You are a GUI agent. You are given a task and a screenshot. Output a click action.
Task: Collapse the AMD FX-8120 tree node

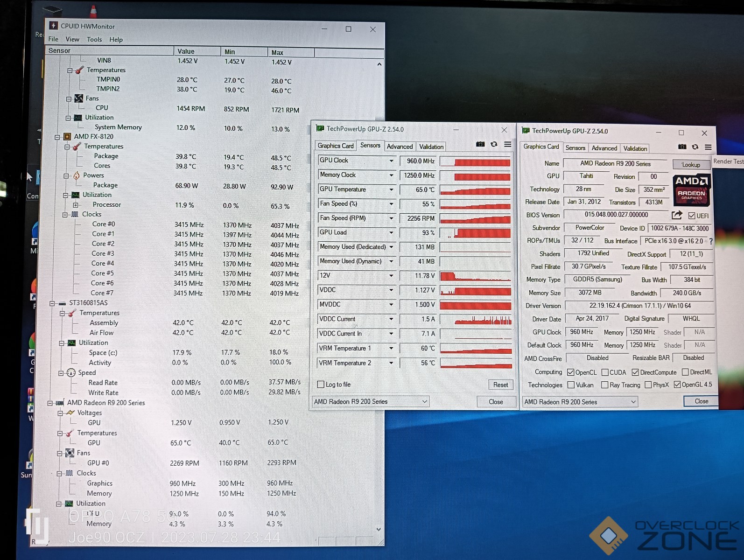pyautogui.click(x=57, y=137)
